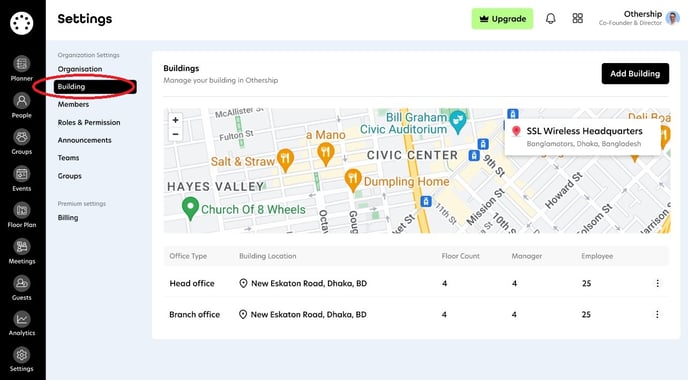This screenshot has height=380, width=688.
Task: Open the Guests sidebar icon
Action: [x=22, y=283]
